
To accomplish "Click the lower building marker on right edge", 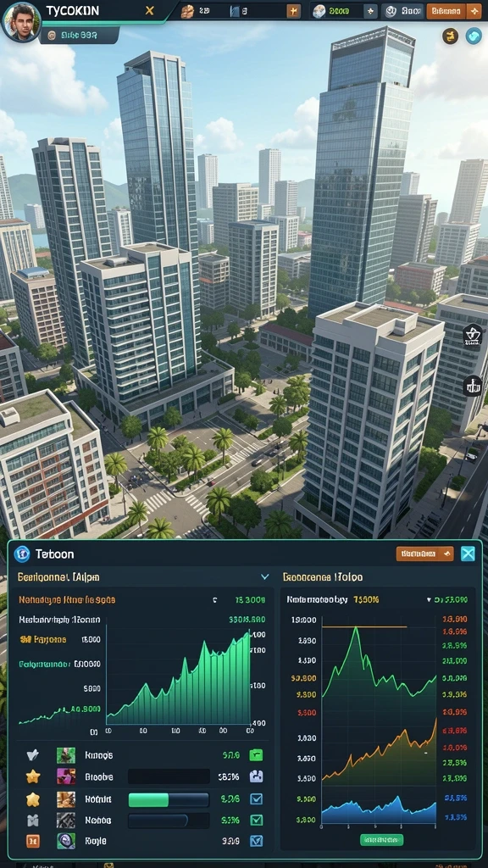I will [472, 386].
